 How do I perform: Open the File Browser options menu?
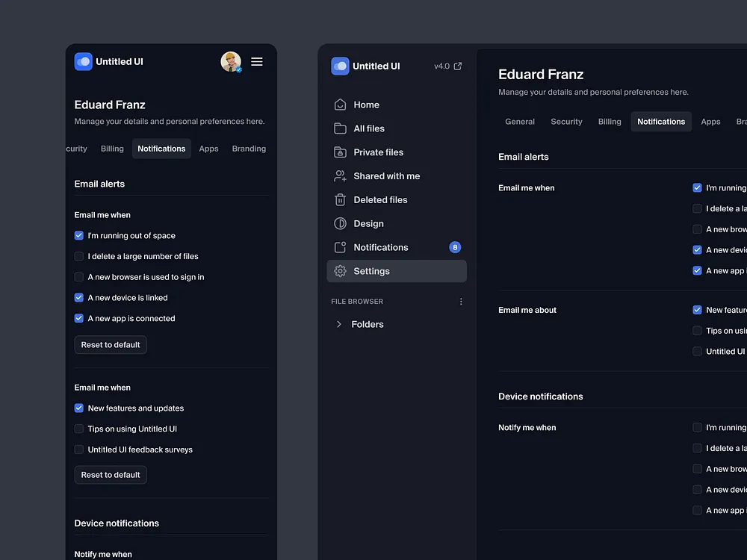click(461, 301)
